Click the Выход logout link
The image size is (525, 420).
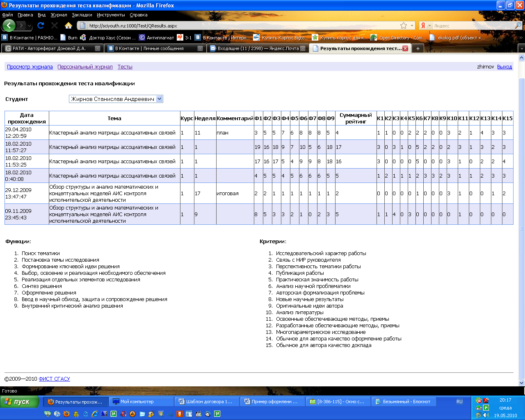tap(504, 67)
